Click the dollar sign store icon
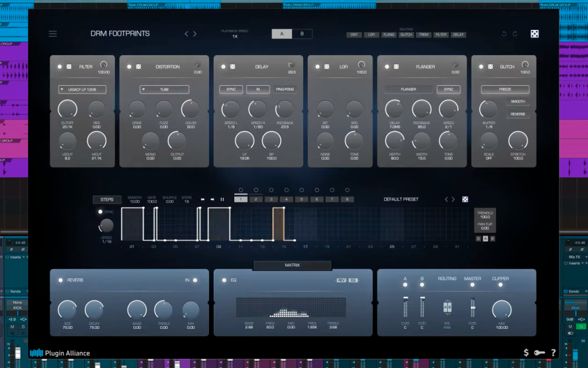Viewport: 588px width, 368px height. pos(526,352)
